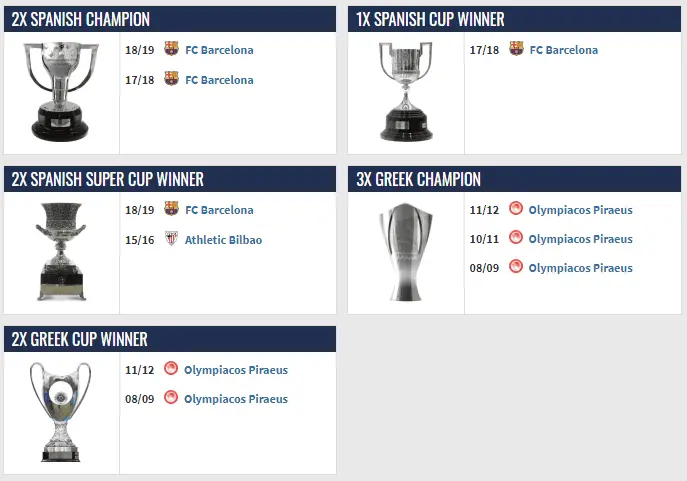Open Olympiacos Piraeus link for 10/11 Greek Champion
Viewport: 687px width, 481px height.
(580, 239)
